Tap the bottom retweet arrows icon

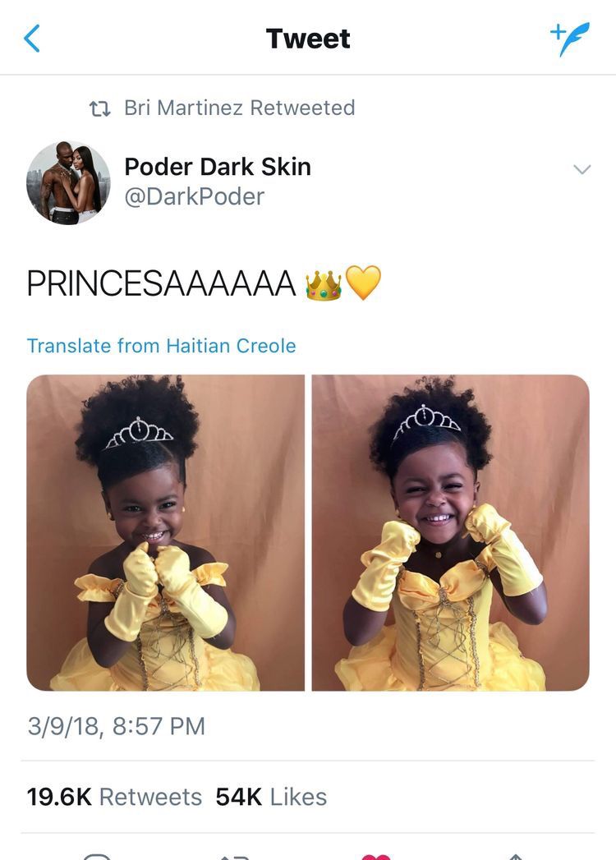[x=236, y=857]
